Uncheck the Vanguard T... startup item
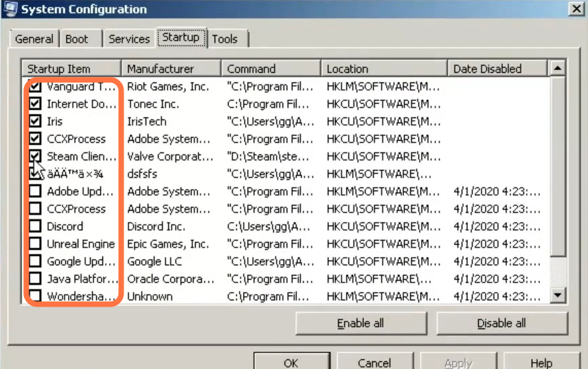The height and width of the screenshot is (369, 588). [x=35, y=86]
